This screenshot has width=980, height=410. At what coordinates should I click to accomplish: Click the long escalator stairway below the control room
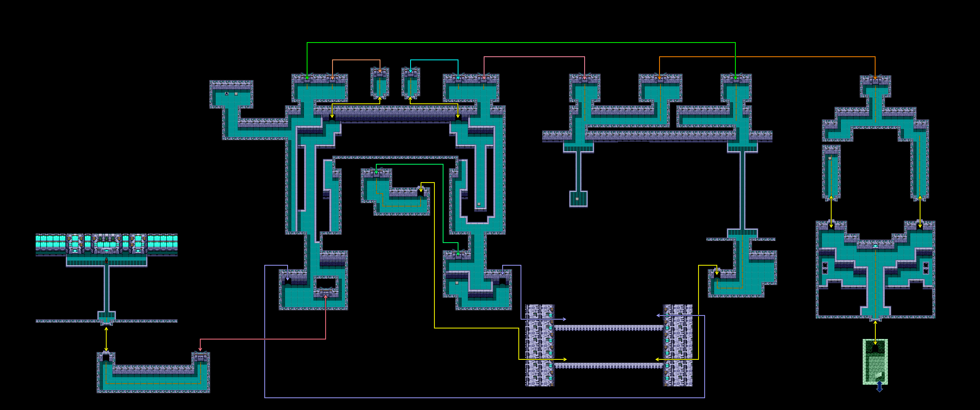pos(107,289)
